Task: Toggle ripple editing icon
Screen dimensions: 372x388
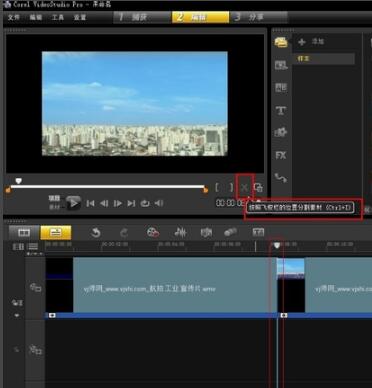Action: 17,303
